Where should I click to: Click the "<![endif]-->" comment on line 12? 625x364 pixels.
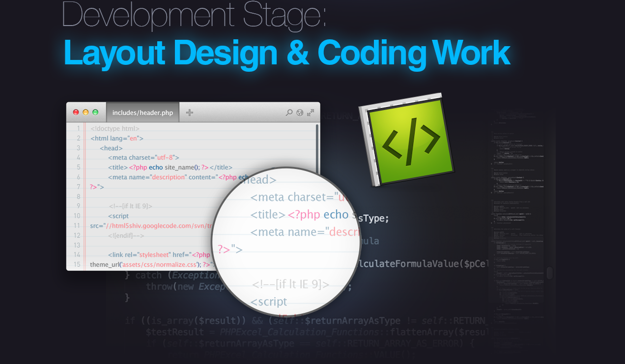[127, 235]
